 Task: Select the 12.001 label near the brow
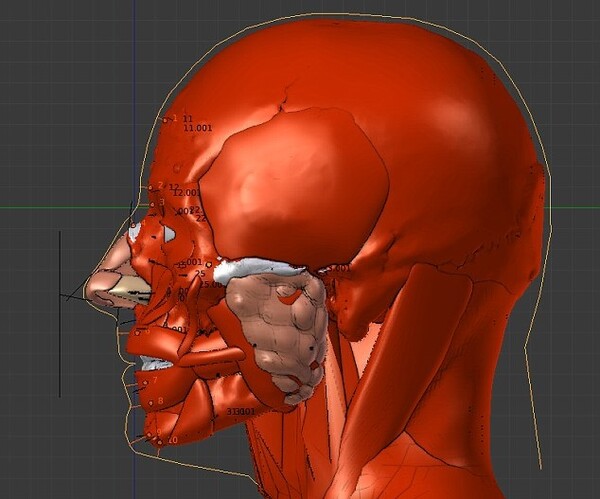pos(187,193)
